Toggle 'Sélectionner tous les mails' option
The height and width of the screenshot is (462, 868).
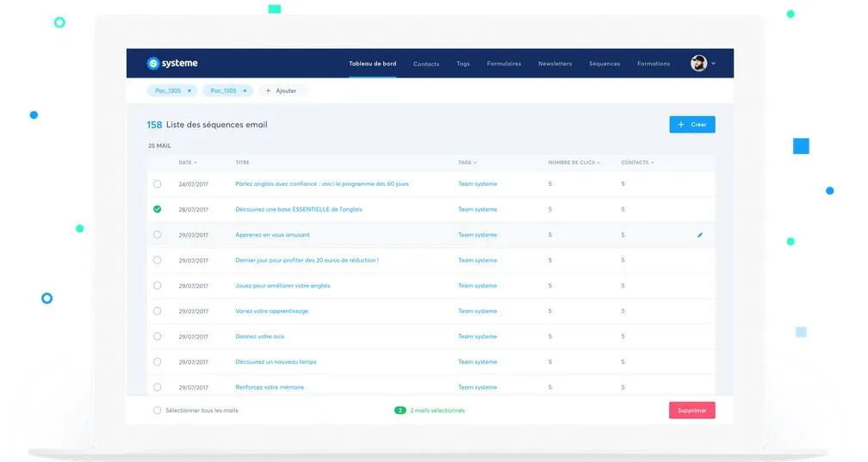(x=157, y=410)
